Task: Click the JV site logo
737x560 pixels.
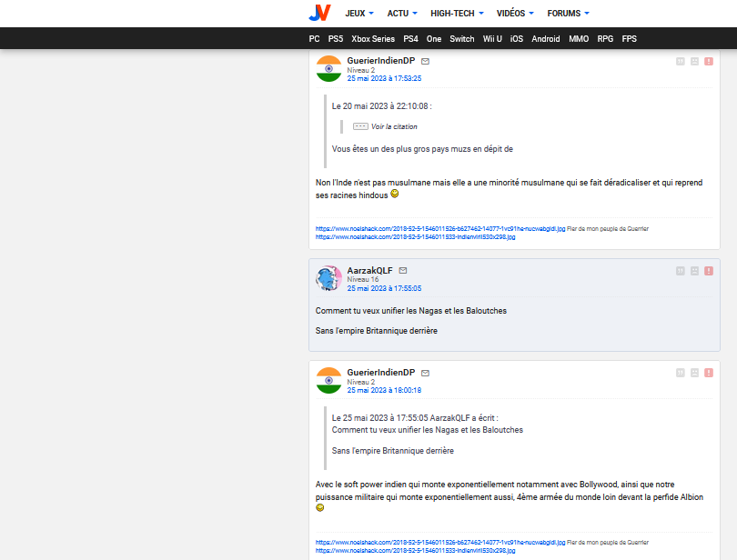Action: [x=319, y=13]
